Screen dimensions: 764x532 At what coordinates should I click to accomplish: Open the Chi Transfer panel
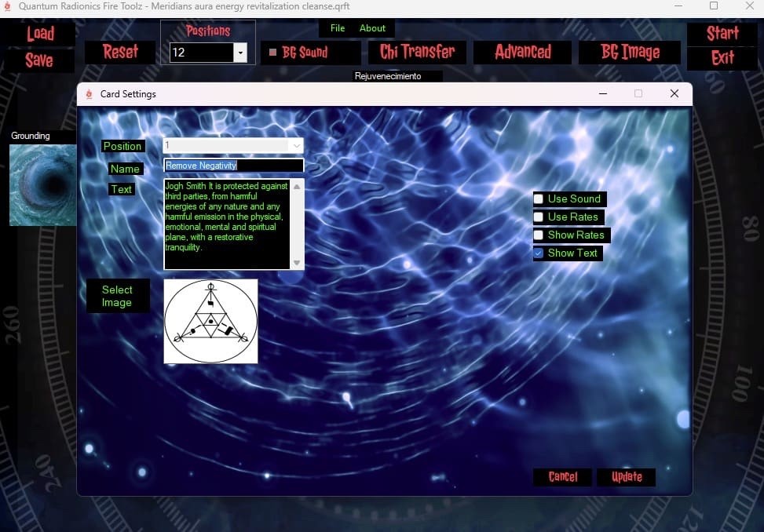tap(417, 52)
